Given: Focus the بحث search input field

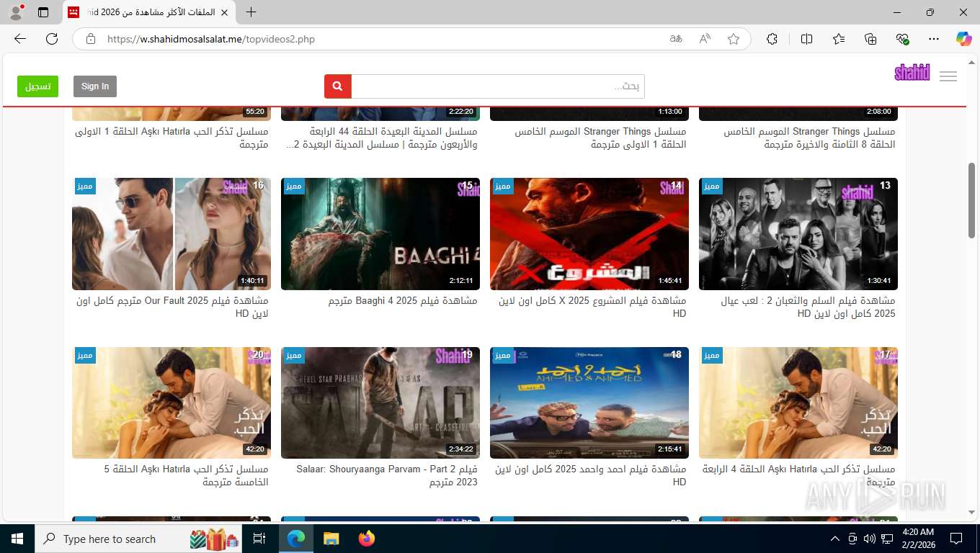Looking at the screenshot, I should pos(498,86).
